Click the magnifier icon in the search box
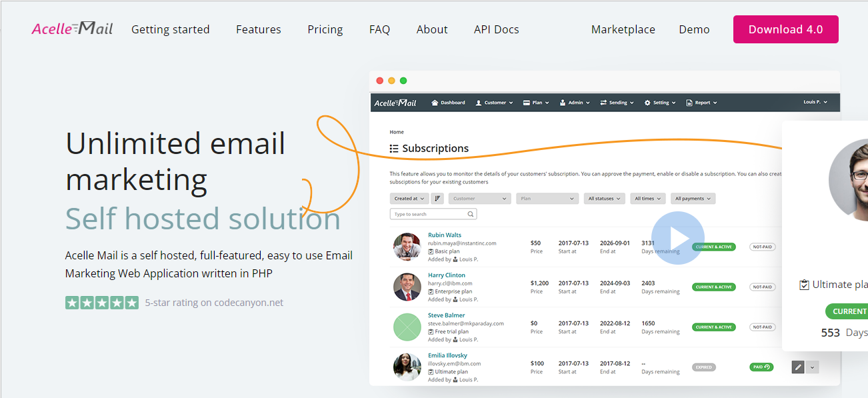Image resolution: width=868 pixels, height=398 pixels. [471, 213]
